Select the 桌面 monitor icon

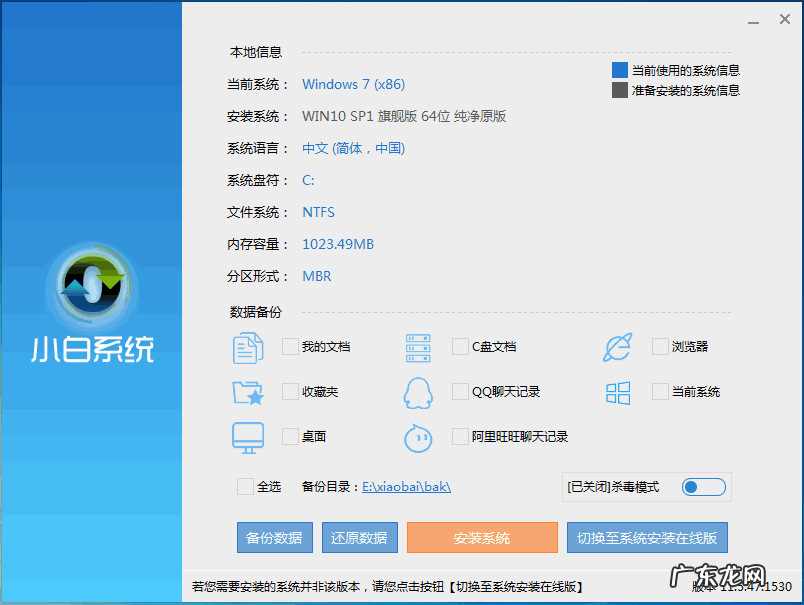pos(247,437)
